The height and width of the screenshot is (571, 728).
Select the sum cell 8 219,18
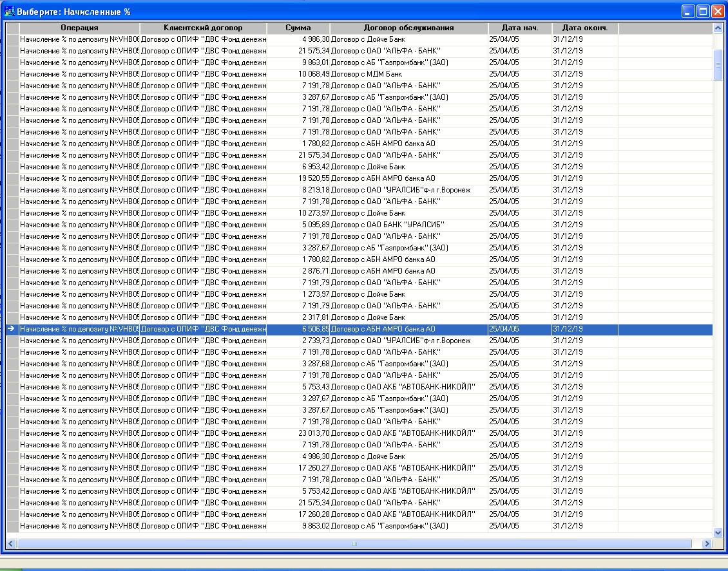[x=298, y=190]
